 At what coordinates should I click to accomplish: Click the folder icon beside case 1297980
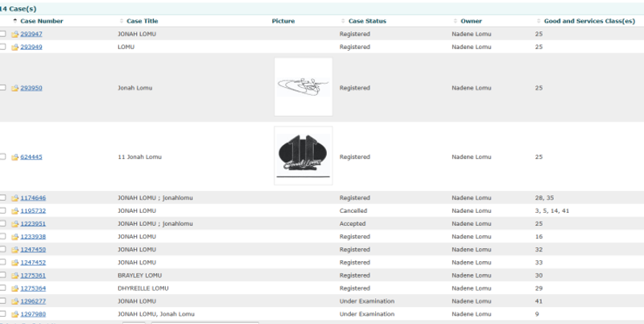tap(14, 314)
